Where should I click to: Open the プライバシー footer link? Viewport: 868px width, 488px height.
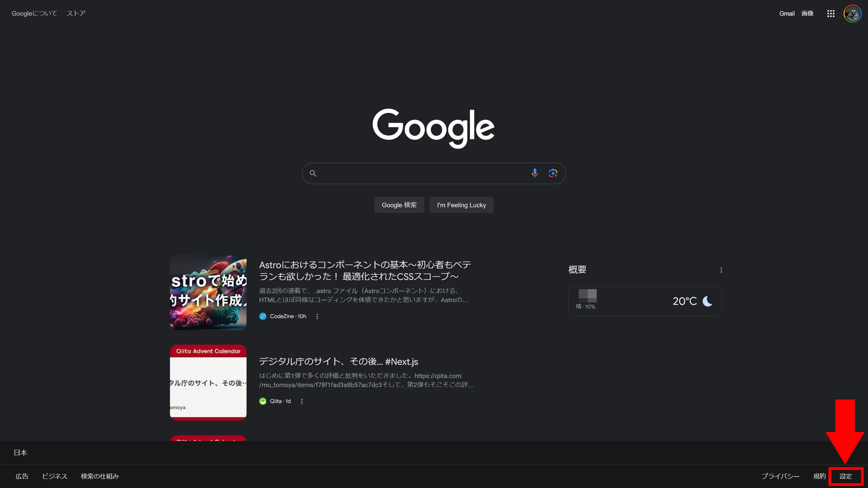click(780, 476)
